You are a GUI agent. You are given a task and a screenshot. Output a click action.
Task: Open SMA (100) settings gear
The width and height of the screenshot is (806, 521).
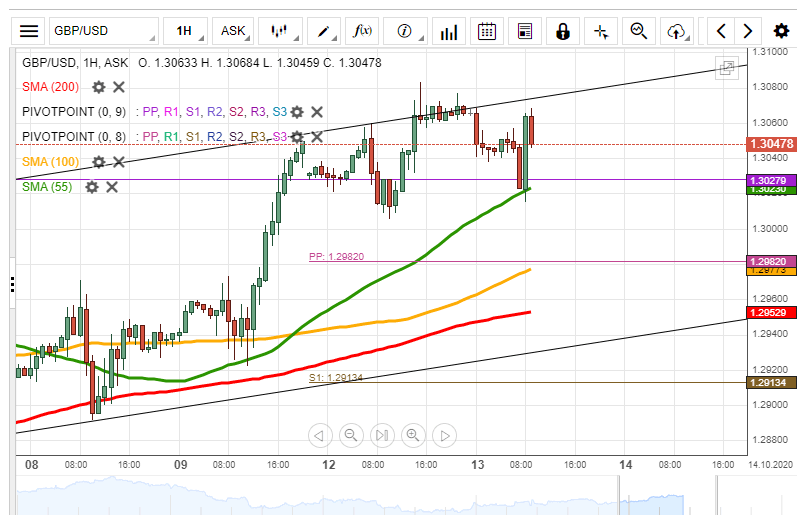[x=99, y=162]
